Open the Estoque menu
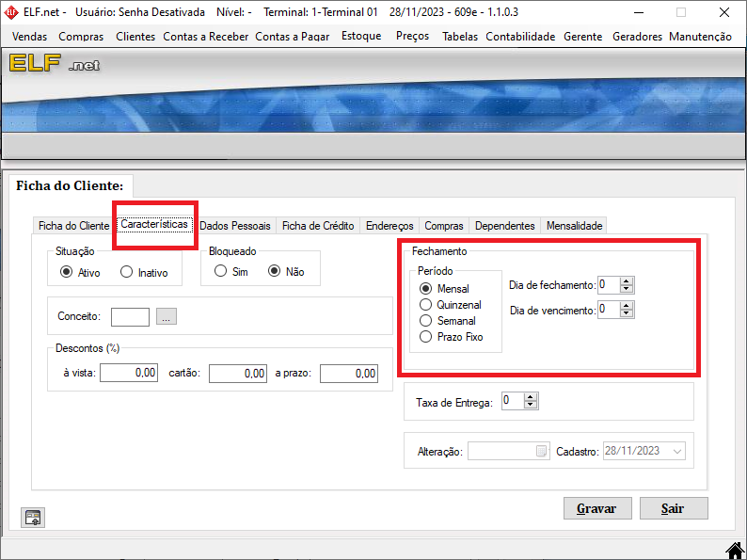This screenshot has height=560, width=747. click(361, 36)
